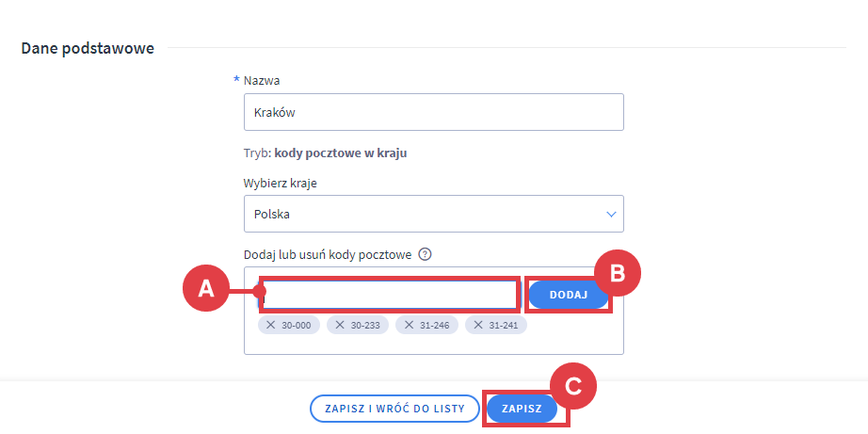Screen dimensions: 868x434
Task: Remove postal code 30-233 with its X
Action: [340, 325]
